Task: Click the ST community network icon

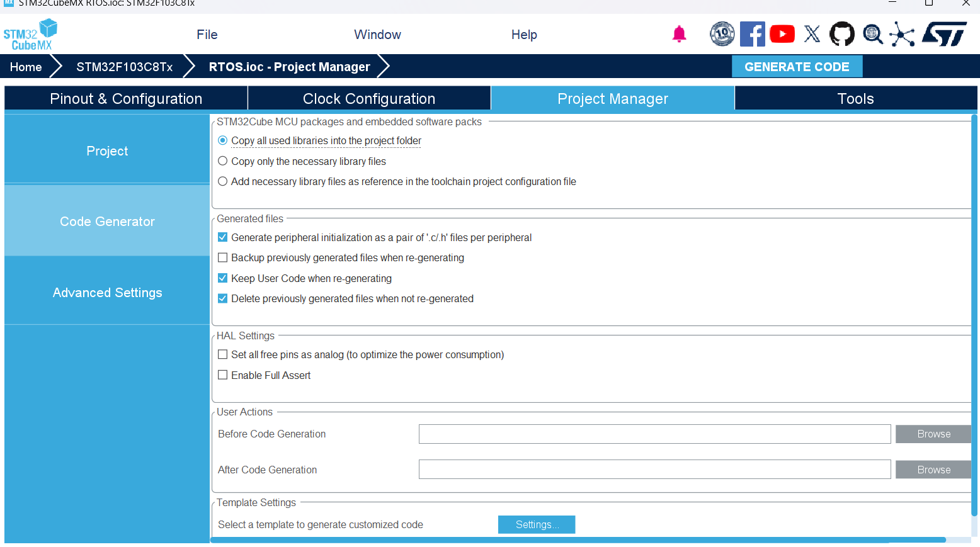Action: [x=902, y=34]
